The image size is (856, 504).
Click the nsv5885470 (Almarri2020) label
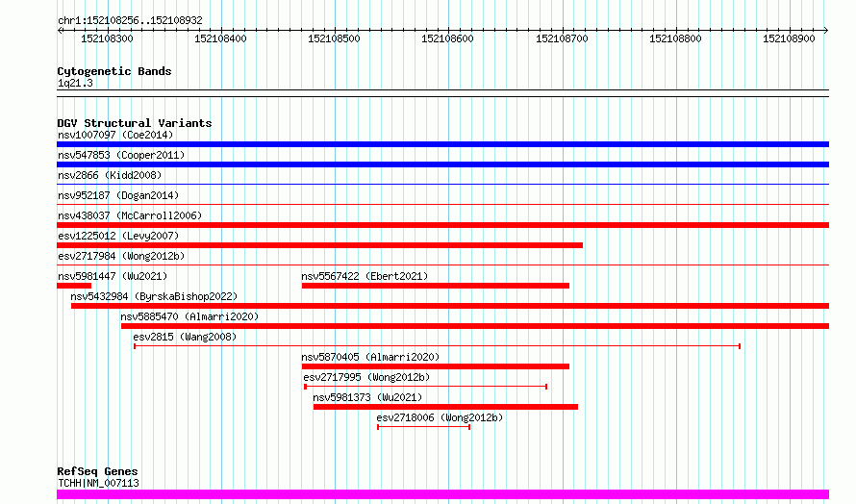point(189,316)
